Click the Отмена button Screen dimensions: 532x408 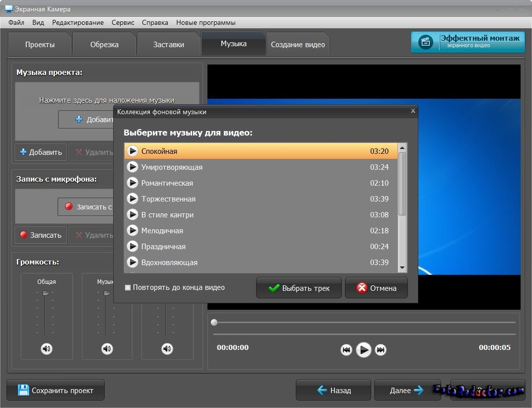pos(376,288)
